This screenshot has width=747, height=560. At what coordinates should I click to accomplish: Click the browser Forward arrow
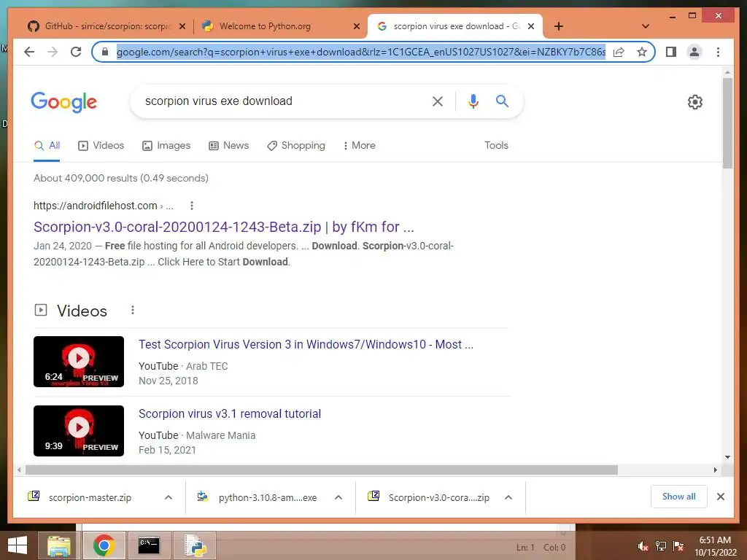pyautogui.click(x=53, y=52)
